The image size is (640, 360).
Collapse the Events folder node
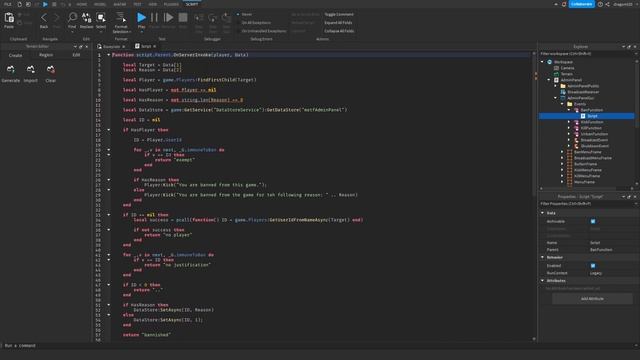pos(562,104)
